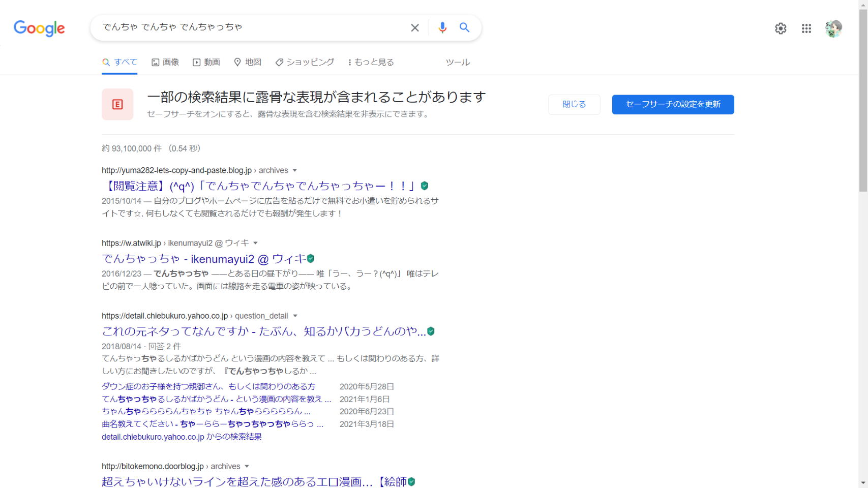Click the Google logo
Image resolution: width=868 pixels, height=488 pixels.
[39, 28]
